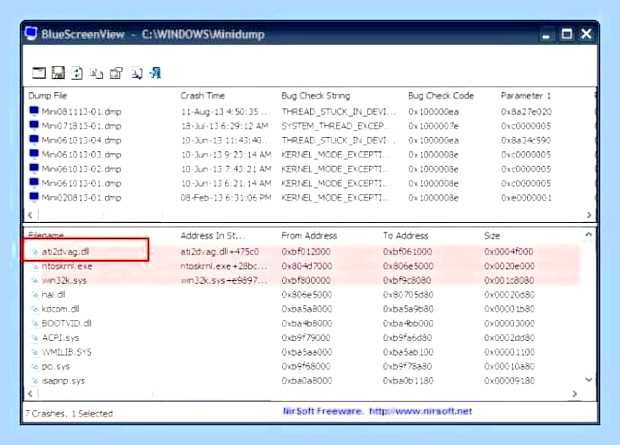Click the file icon beside kdcom.dll
This screenshot has width=620, height=445.
pyautogui.click(x=35, y=309)
